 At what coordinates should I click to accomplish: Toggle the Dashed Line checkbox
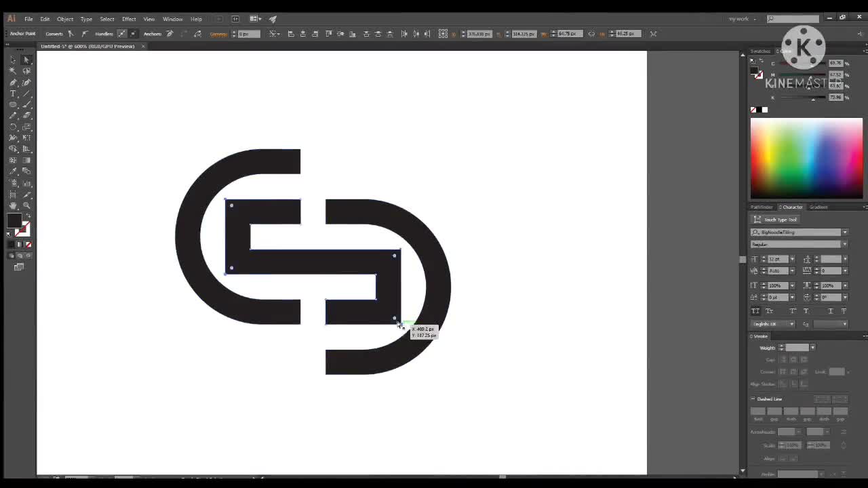click(x=753, y=399)
